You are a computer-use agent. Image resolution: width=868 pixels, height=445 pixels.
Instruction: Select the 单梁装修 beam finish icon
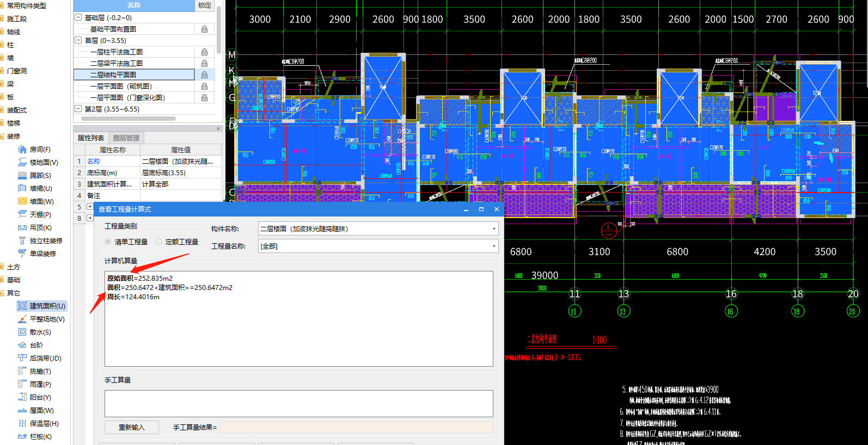[x=22, y=254]
